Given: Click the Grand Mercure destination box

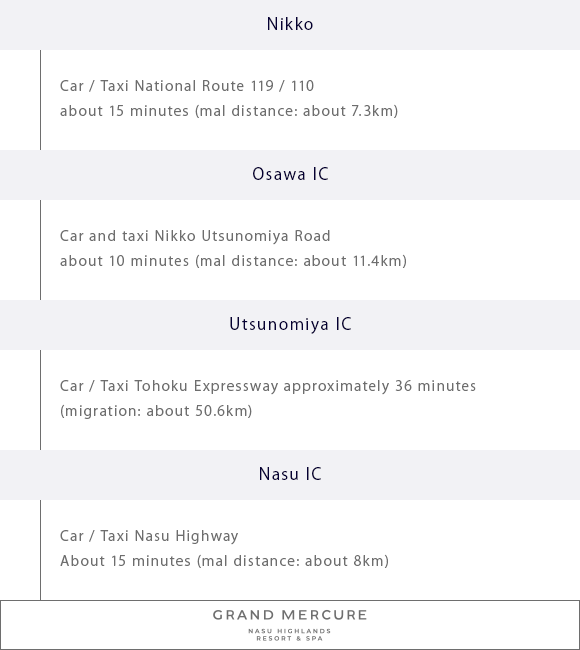Looking at the screenshot, I should click(x=290, y=625).
